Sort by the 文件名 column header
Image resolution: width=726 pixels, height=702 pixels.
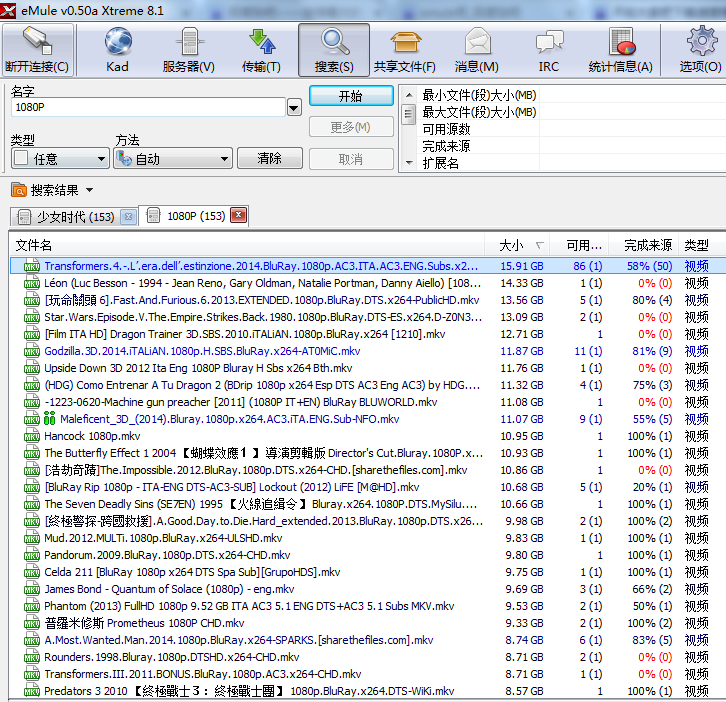[247, 245]
